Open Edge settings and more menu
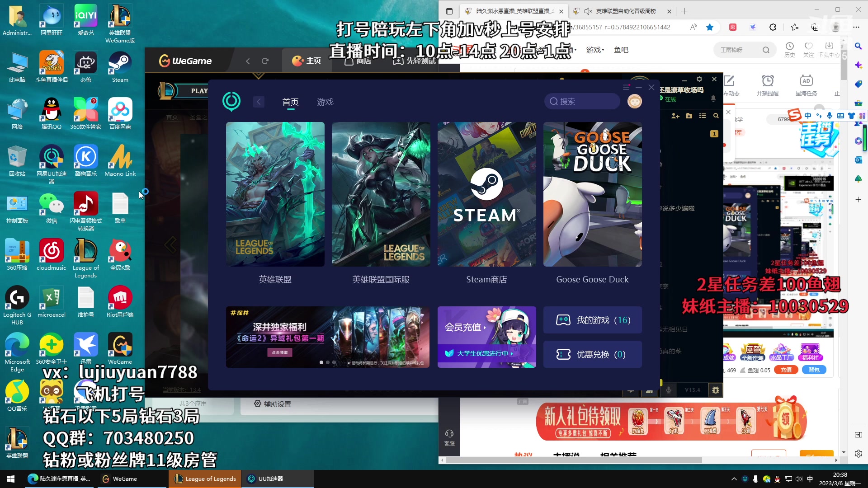Viewport: 868px width, 488px height. 856,27
